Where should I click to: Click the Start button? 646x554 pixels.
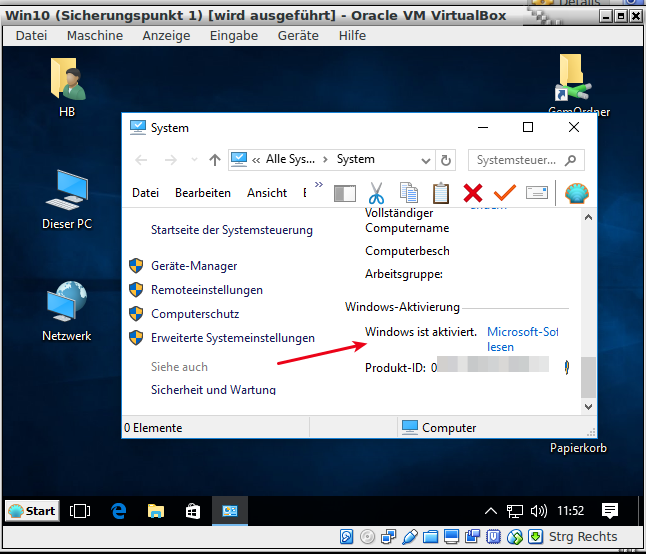[x=33, y=511]
